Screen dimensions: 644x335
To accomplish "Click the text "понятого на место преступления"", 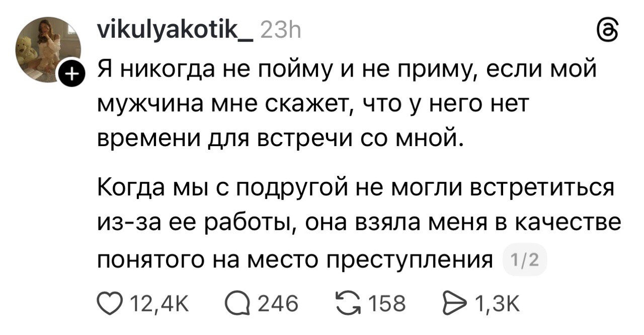I will tap(293, 260).
